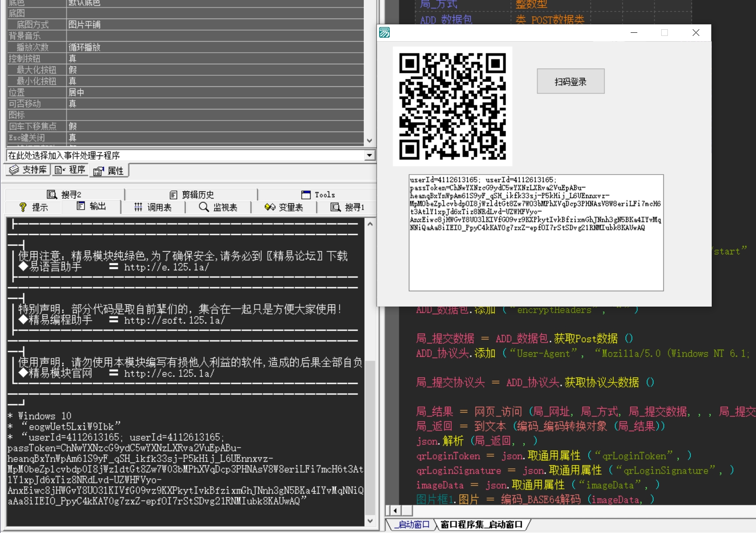Viewport: 756px width, 533px height.
Task: Click inside the userId passToken text box
Action: 536,233
